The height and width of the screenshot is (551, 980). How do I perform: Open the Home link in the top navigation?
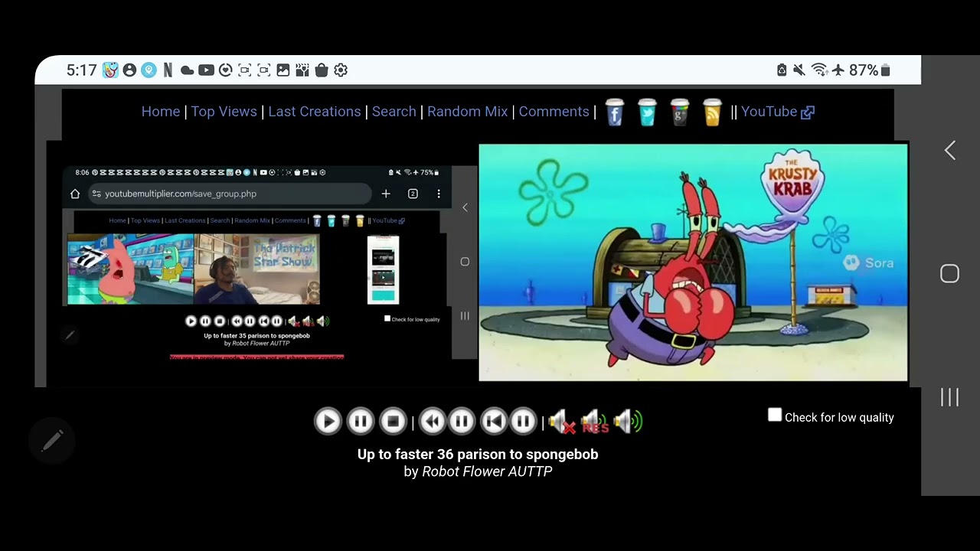click(161, 111)
